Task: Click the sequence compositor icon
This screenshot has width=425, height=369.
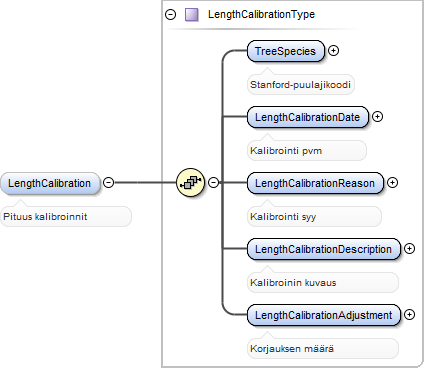Action: [x=190, y=182]
